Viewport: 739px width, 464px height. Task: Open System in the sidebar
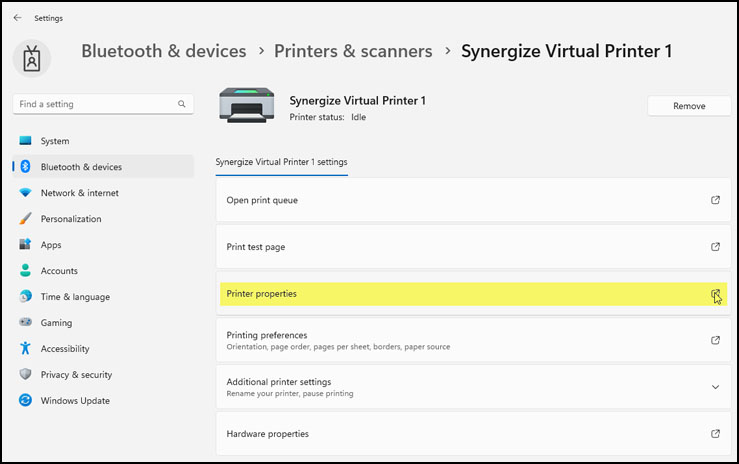coord(55,141)
